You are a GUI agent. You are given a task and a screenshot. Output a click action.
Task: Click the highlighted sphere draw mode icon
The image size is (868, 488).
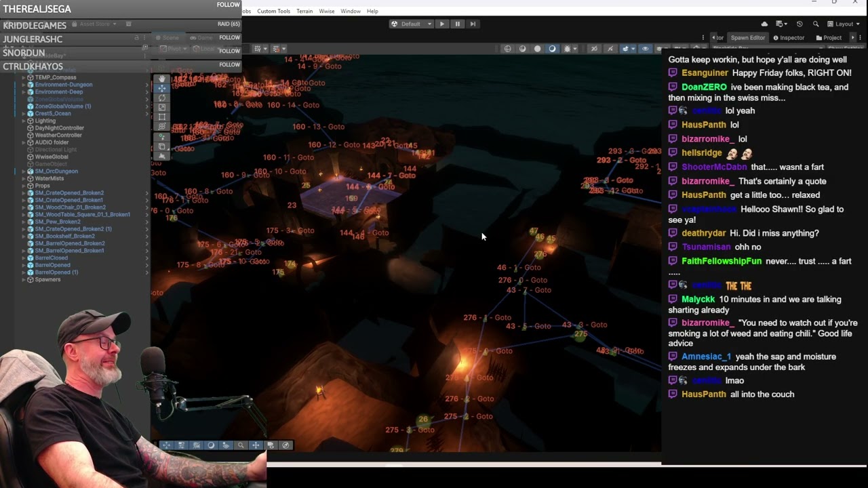(x=552, y=49)
